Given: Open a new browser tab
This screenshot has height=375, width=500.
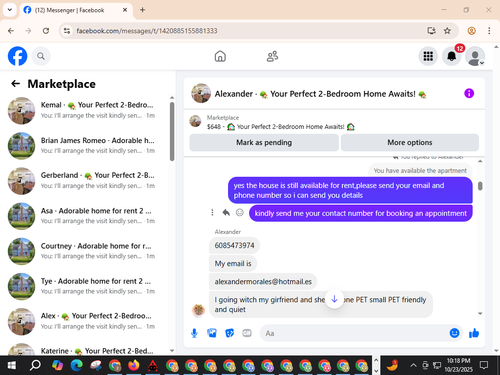Looking at the screenshot, I should pos(142,10).
